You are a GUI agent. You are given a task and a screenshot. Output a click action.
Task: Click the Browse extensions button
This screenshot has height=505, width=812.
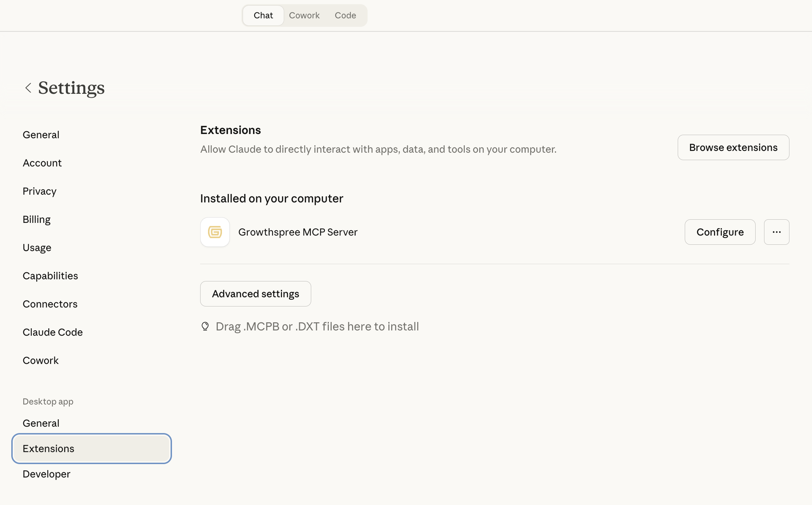[x=733, y=147]
